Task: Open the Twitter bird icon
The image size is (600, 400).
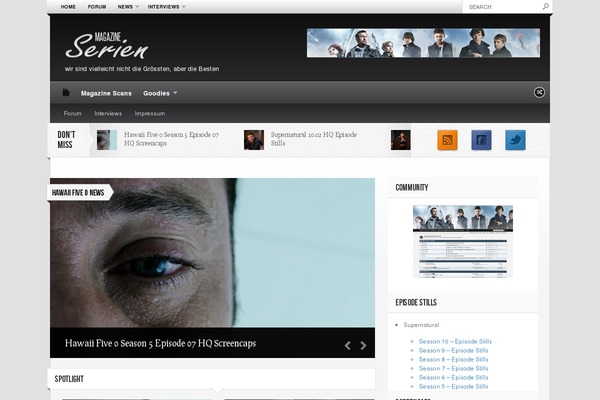Action: pos(515,140)
